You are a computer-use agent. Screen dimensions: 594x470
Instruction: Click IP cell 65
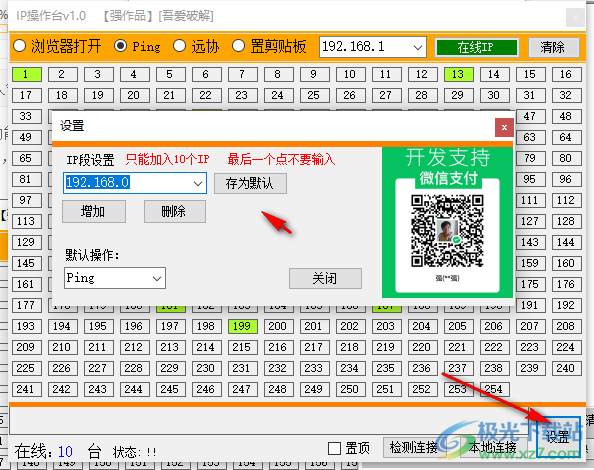[x=27, y=158]
